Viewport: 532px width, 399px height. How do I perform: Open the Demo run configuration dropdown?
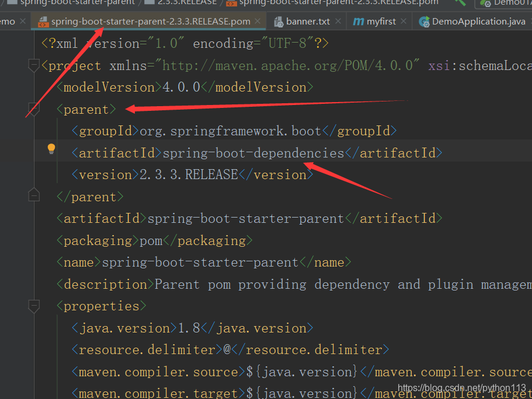point(505,3)
